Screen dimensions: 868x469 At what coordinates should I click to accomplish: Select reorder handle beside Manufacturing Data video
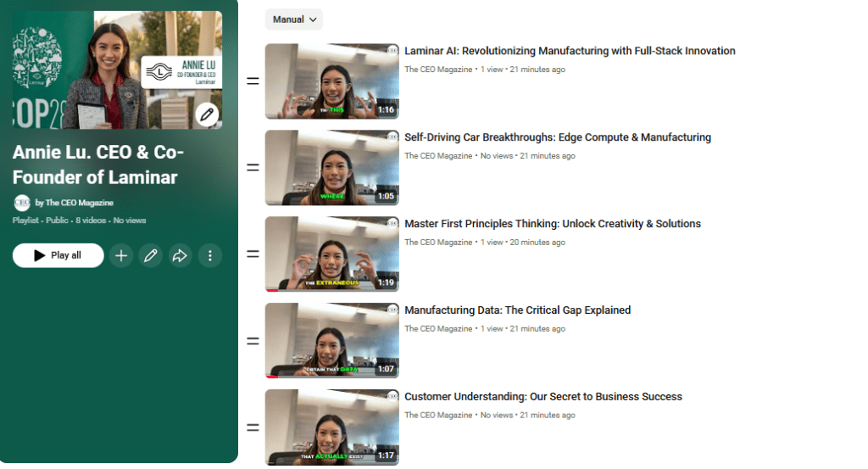(x=253, y=341)
